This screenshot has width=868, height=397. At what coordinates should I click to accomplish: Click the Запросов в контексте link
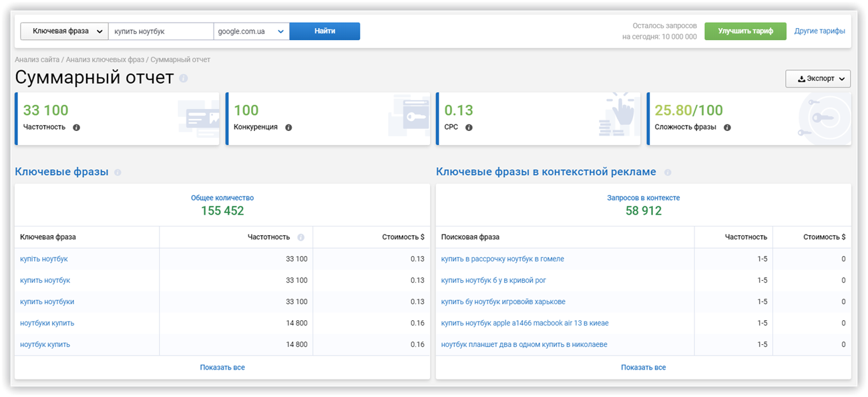(x=644, y=198)
